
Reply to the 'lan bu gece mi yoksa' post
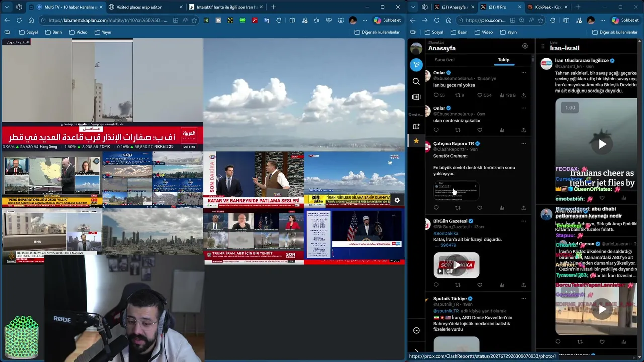(x=436, y=95)
